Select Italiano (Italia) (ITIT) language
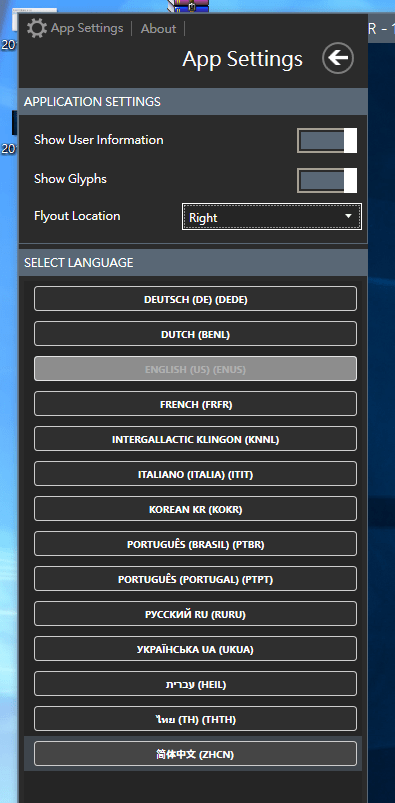Image resolution: width=395 pixels, height=803 pixels. click(195, 474)
